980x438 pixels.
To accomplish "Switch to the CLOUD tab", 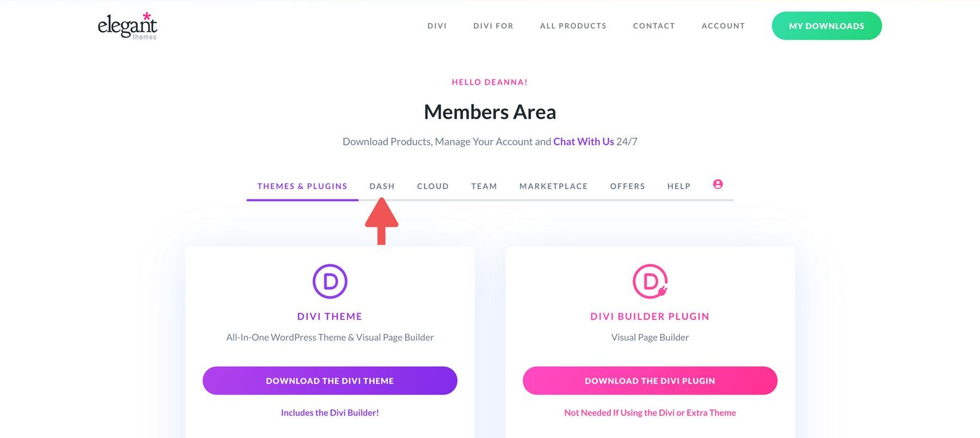I will coord(432,186).
